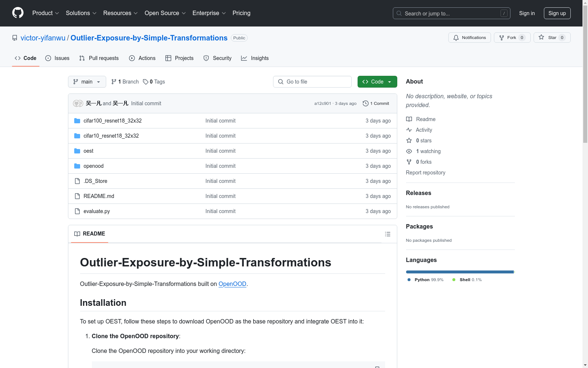Switch to the Issues tab

click(57, 58)
